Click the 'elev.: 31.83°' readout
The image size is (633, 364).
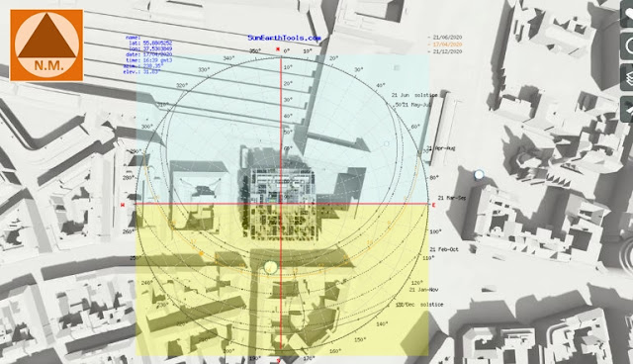[x=141, y=71]
